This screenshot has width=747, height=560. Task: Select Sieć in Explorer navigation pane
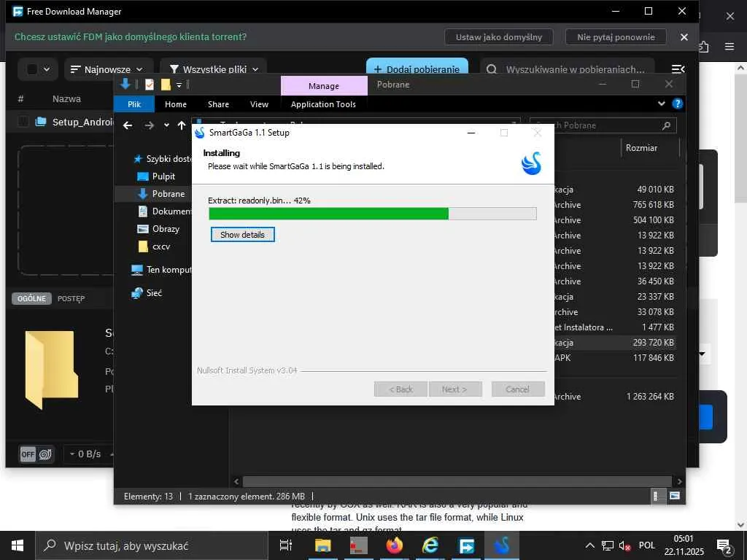[x=146, y=293]
